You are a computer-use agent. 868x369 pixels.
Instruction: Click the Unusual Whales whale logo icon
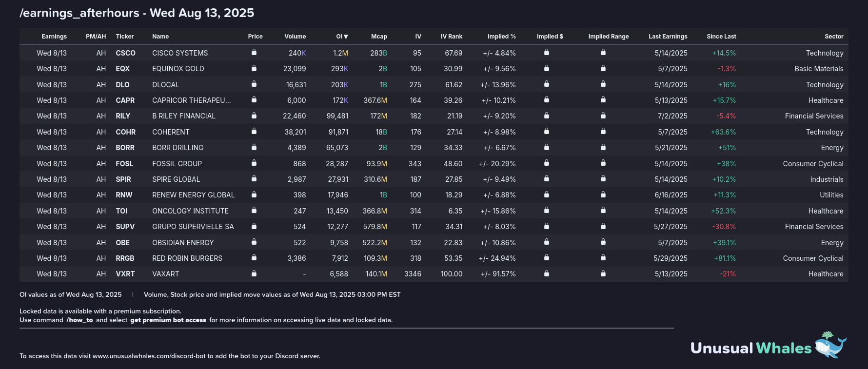830,345
